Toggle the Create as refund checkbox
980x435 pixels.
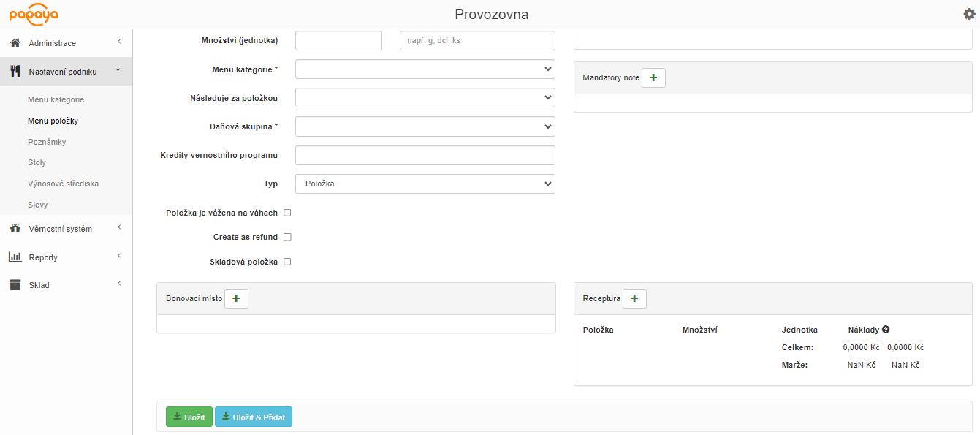(287, 237)
